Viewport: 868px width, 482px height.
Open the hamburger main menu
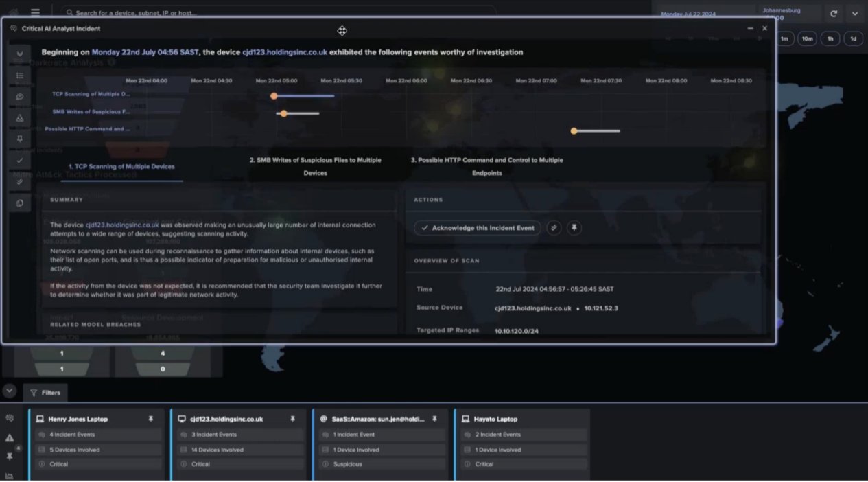(x=35, y=12)
